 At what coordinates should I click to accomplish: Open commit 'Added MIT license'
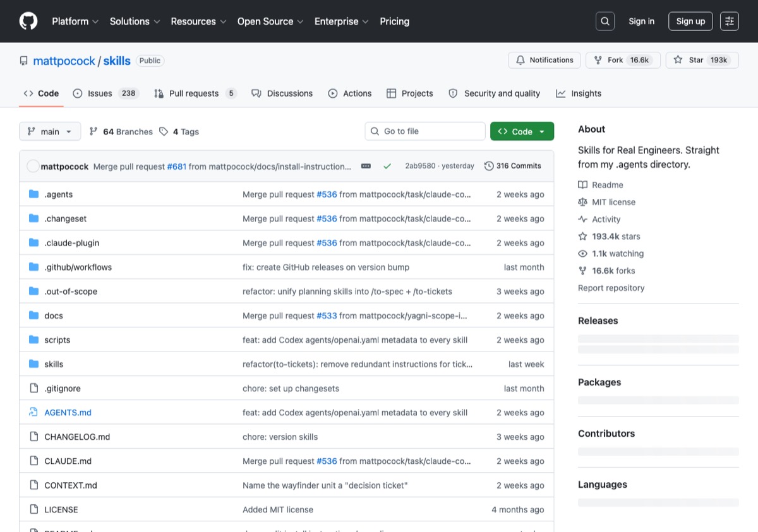[278, 509]
